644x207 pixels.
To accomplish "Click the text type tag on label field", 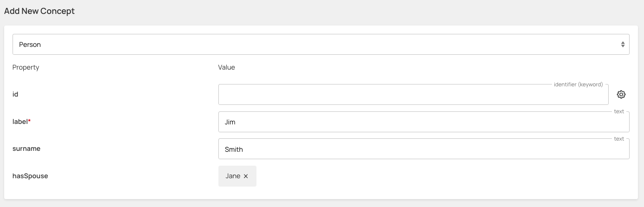I will pos(619,111).
